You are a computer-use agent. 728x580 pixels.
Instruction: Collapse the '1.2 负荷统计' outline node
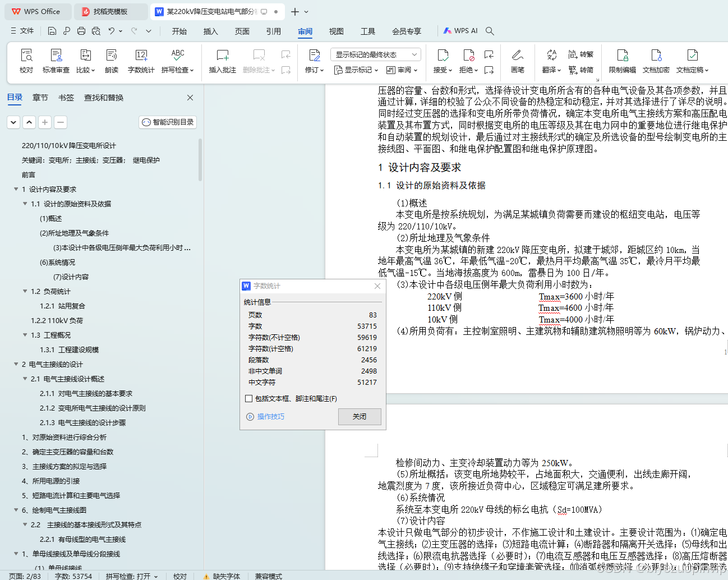click(x=25, y=291)
